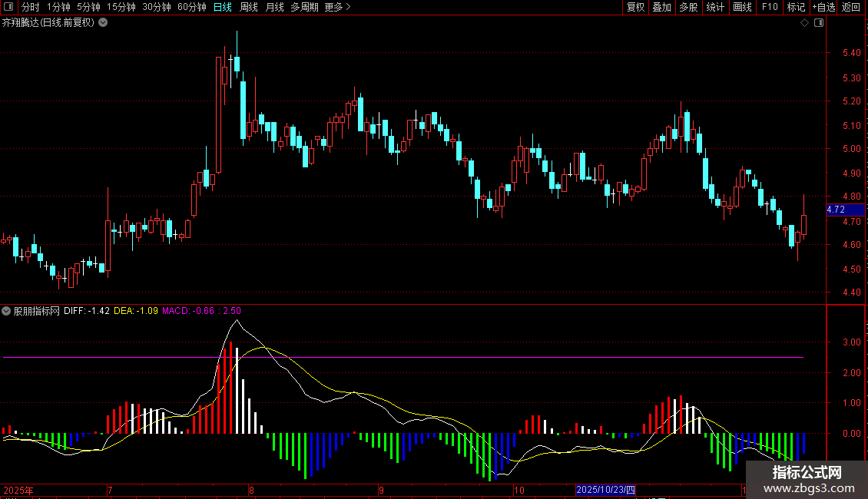Click the 标记 mark button

[x=796, y=7]
